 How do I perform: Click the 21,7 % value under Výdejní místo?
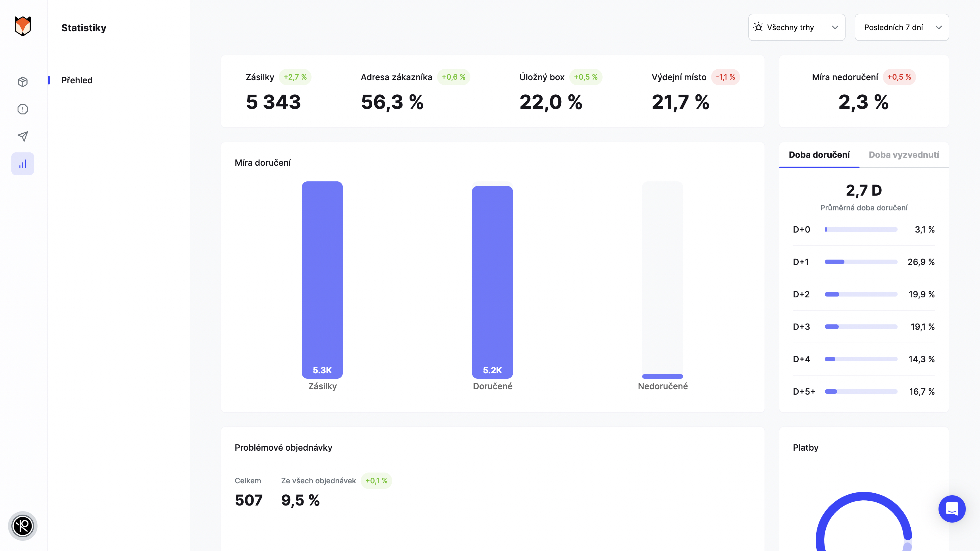click(x=680, y=102)
